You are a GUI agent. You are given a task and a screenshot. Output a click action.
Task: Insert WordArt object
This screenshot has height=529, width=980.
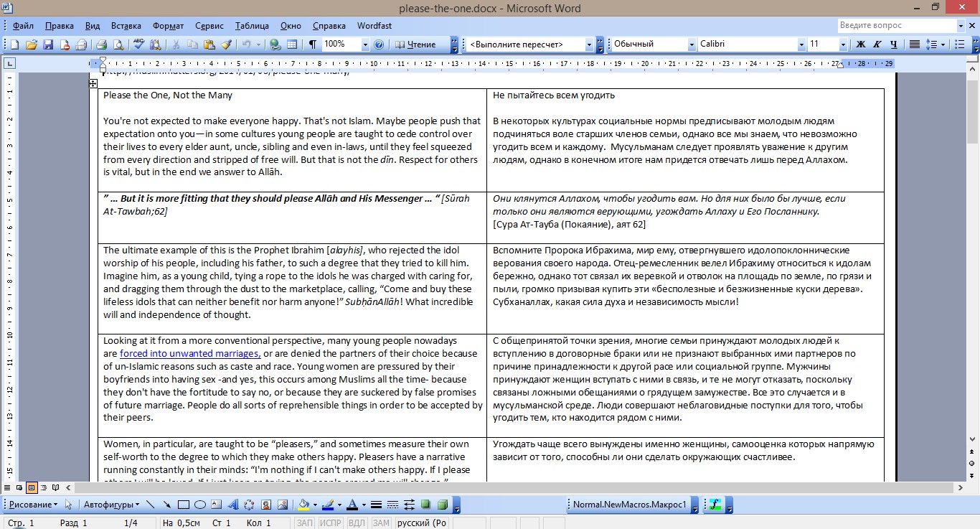233,505
